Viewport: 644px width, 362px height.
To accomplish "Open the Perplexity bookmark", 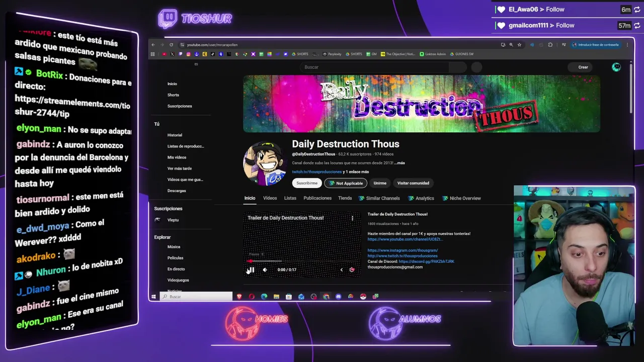I will pyautogui.click(x=332, y=54).
